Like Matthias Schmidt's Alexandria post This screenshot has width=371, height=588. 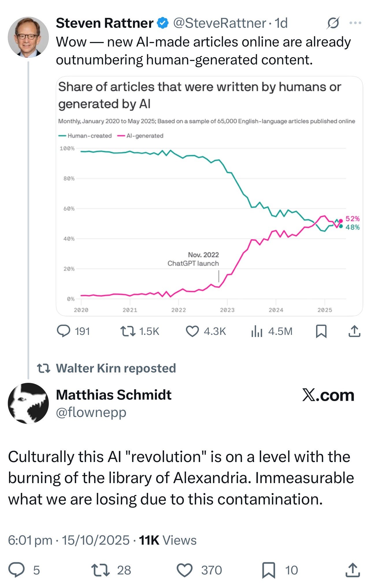tap(185, 570)
